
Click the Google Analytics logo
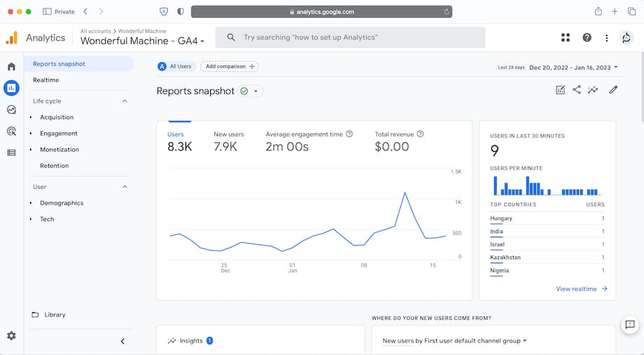coord(11,38)
